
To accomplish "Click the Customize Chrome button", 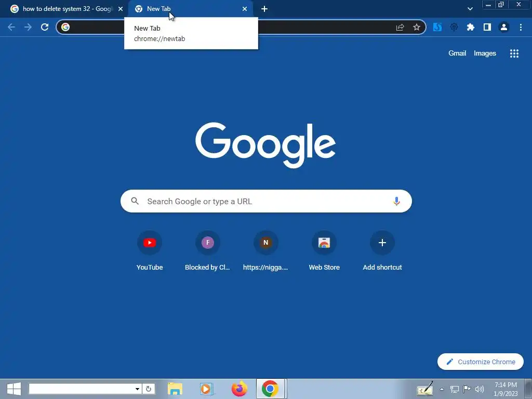I will pyautogui.click(x=481, y=362).
